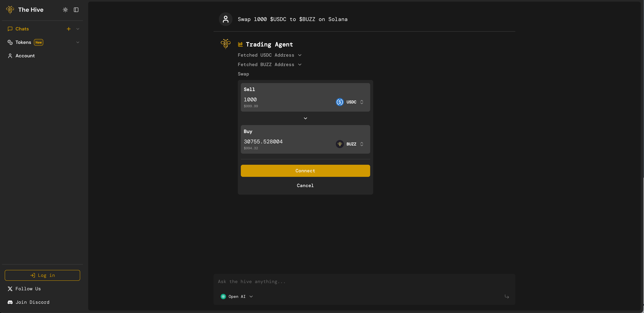
Task: Select the OpenAI model dropdown
Action: 237,296
